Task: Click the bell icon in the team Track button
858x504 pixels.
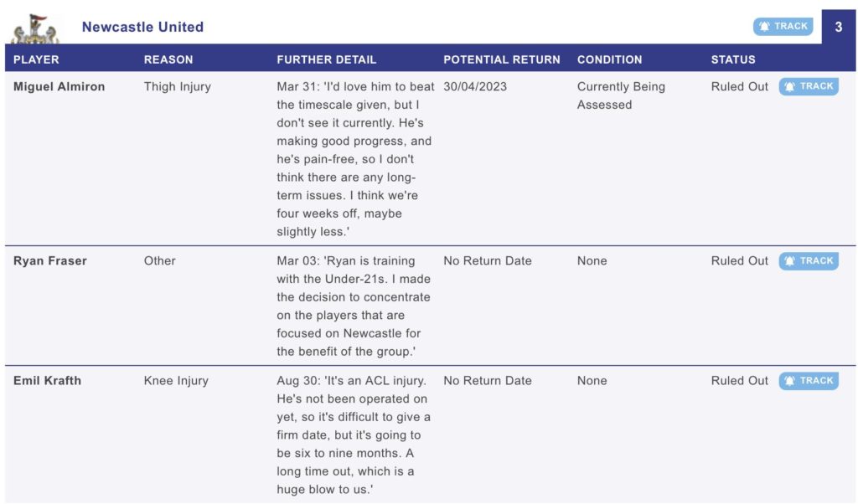Action: click(x=764, y=26)
